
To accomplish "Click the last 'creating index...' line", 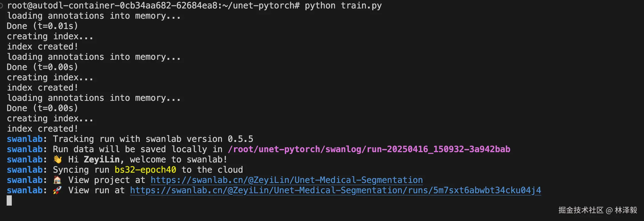I will click(50, 118).
